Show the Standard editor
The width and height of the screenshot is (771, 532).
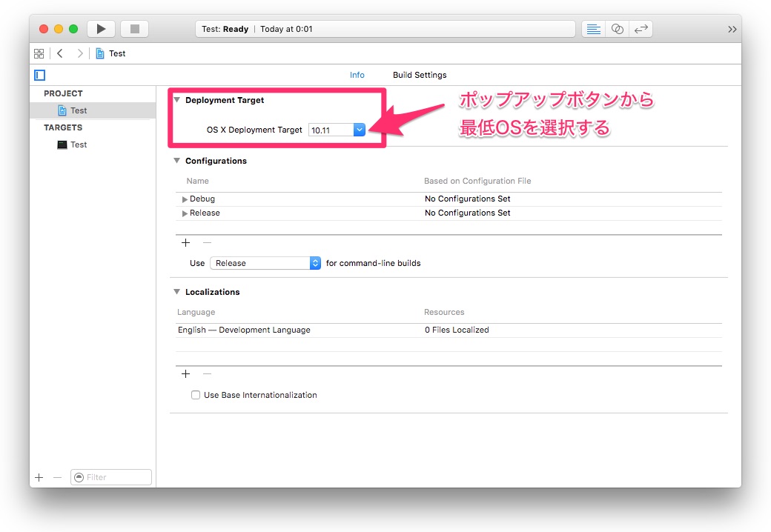pos(594,29)
